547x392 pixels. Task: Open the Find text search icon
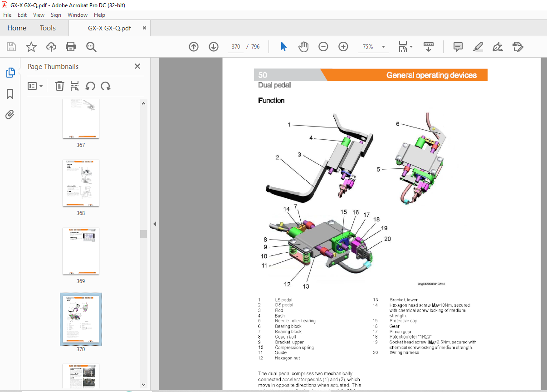[x=91, y=46]
